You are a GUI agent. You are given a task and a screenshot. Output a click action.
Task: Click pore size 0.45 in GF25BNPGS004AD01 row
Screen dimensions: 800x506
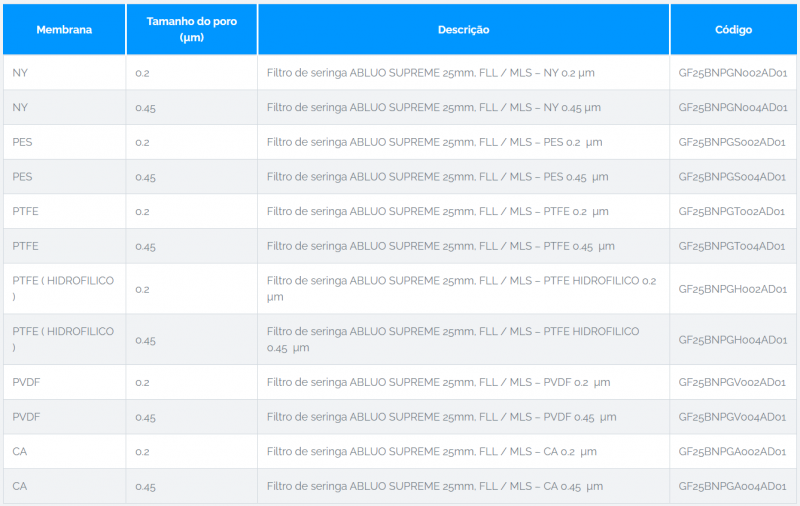[145, 178]
